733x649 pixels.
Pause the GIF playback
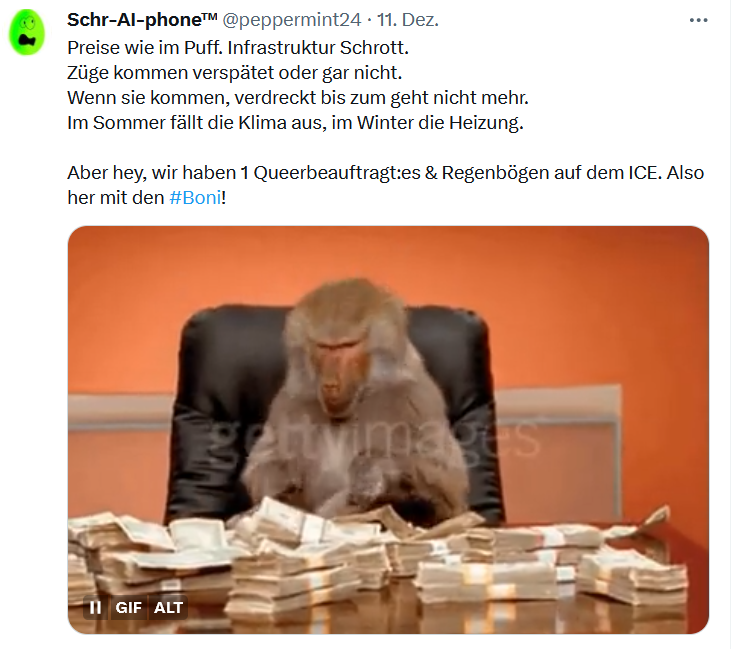tap(95, 607)
